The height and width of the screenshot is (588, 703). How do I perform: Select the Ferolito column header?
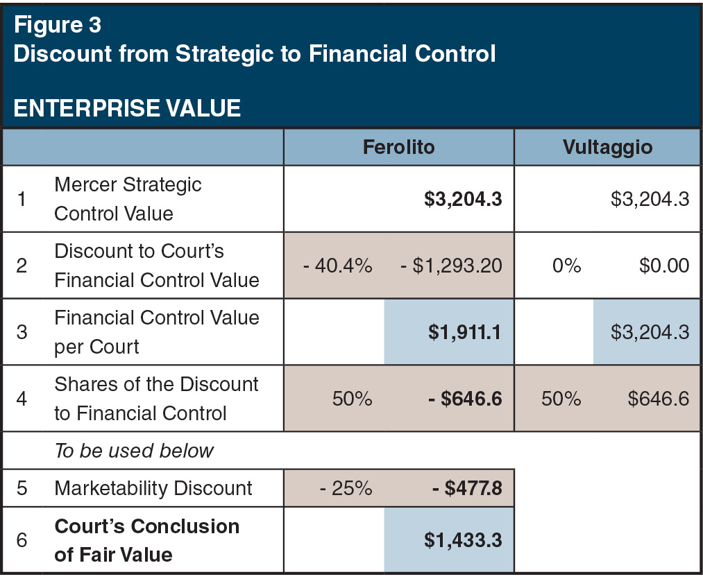[398, 147]
